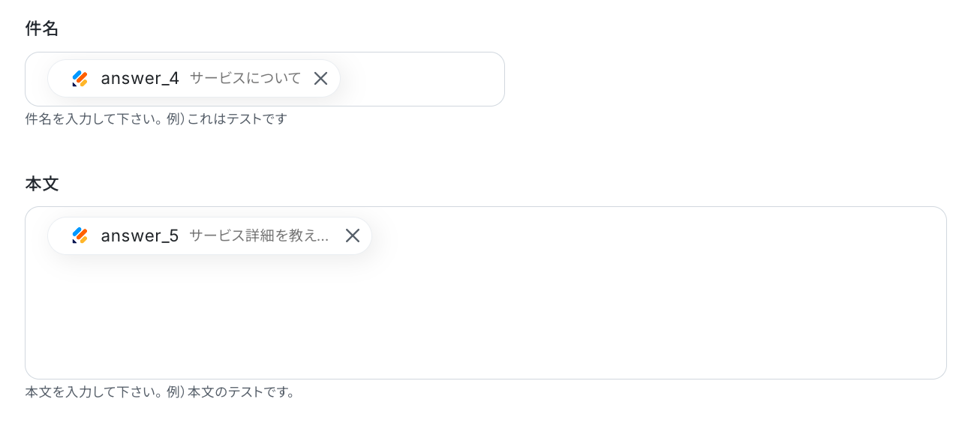Click the サービス詳細を教え… preview text in chip
This screenshot has height=423, width=980.
tap(259, 235)
